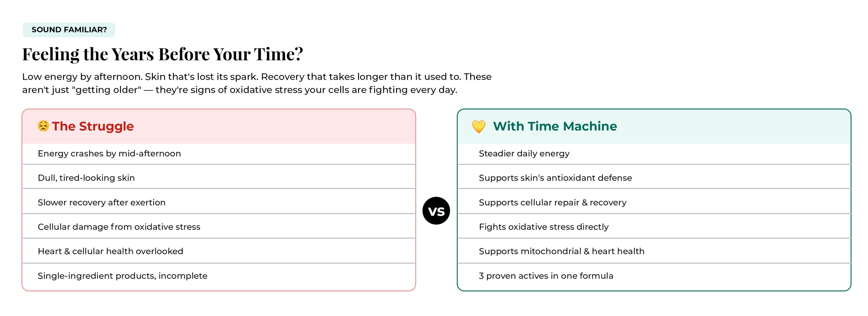This screenshot has height=316, width=868.
Task: Click the yellow heart icon
Action: pos(478,126)
